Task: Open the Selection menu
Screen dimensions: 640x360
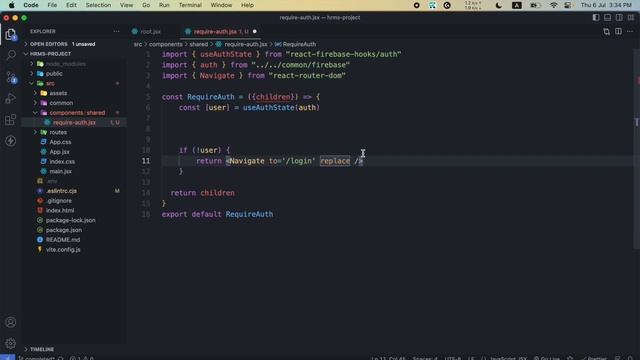Action: point(98,5)
